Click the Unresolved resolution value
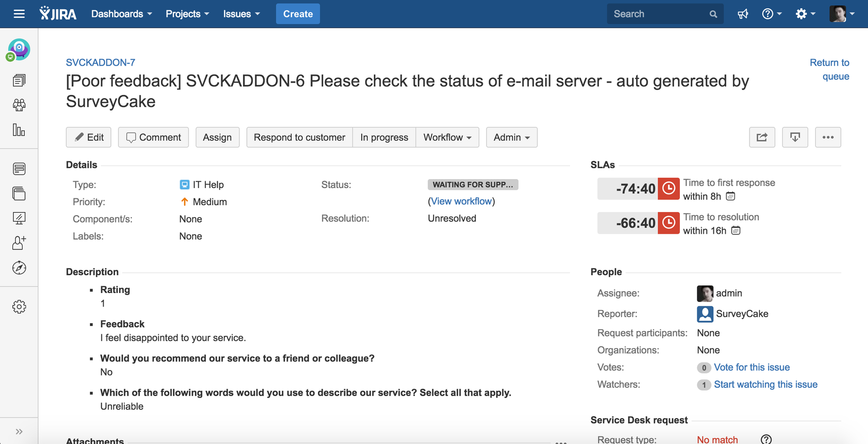Image resolution: width=868 pixels, height=444 pixels. 452,219
